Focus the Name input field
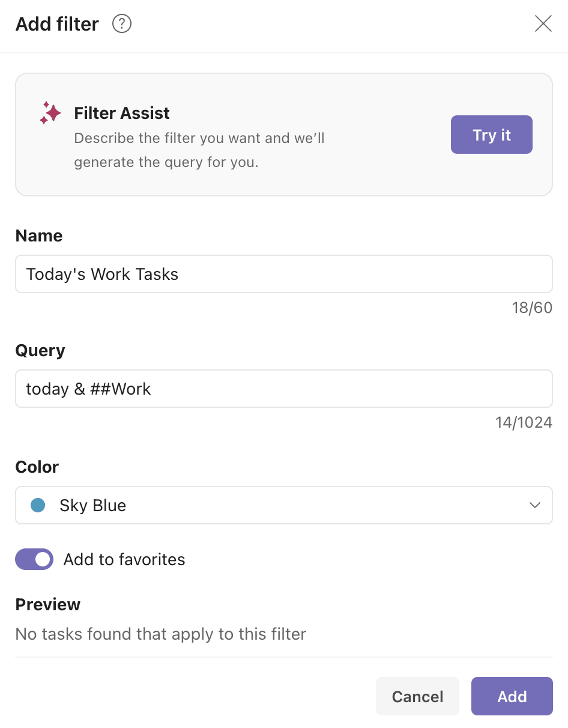Viewport: 568px width, 728px height. coord(283,275)
